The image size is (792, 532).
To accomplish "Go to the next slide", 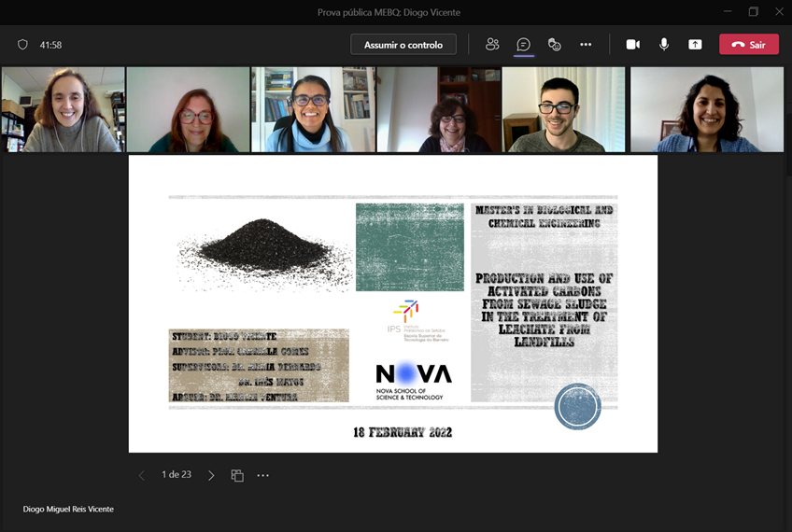I will 211,475.
